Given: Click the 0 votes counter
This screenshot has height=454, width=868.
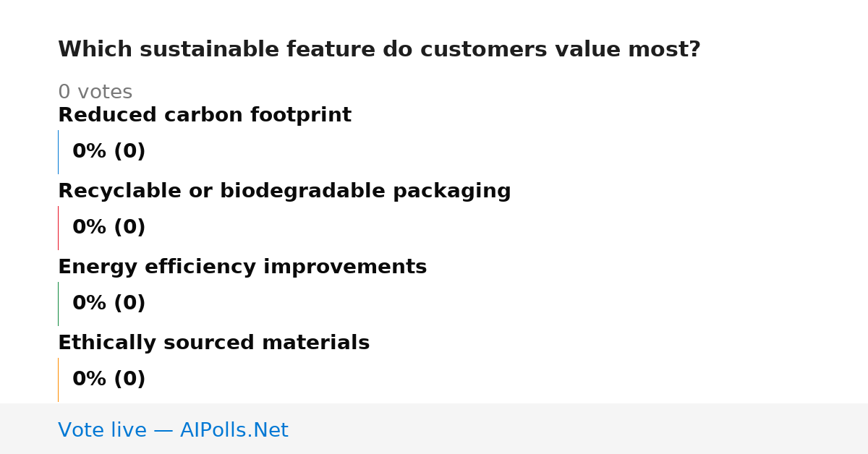Looking at the screenshot, I should (95, 93).
